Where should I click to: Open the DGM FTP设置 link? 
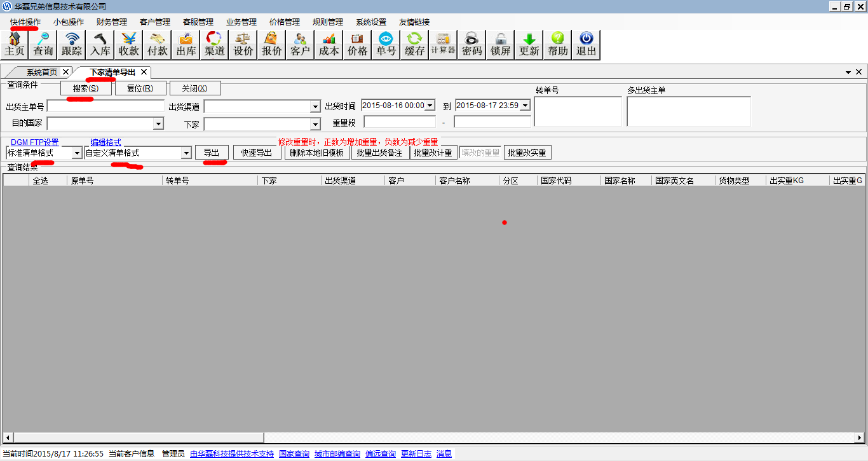[x=35, y=142]
